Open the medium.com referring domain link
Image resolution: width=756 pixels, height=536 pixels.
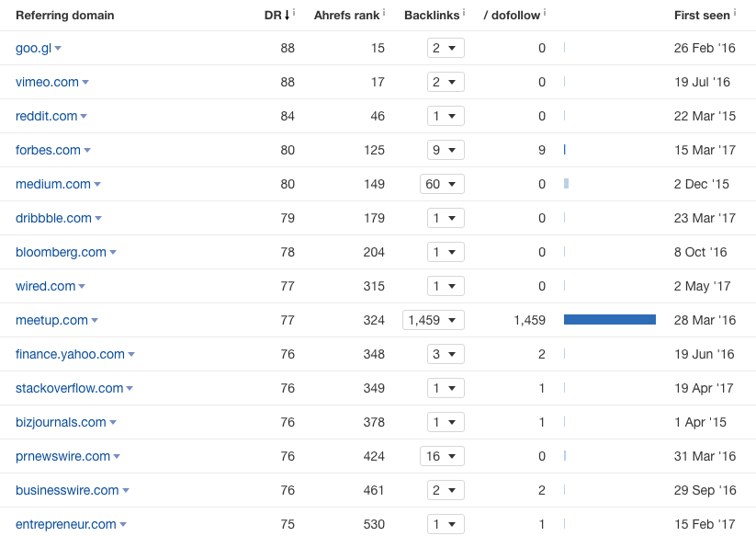pos(53,184)
